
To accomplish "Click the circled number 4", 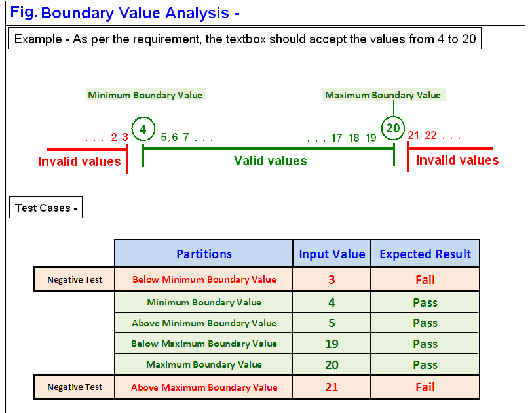I will click(143, 129).
